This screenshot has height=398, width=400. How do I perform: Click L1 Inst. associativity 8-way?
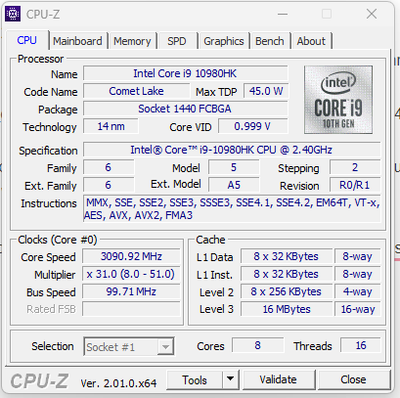click(357, 274)
